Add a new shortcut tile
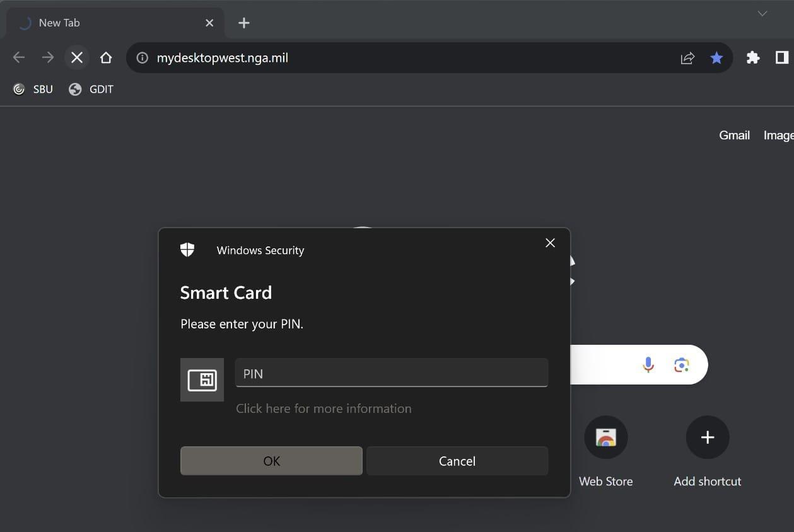794x532 pixels. pyautogui.click(x=708, y=451)
